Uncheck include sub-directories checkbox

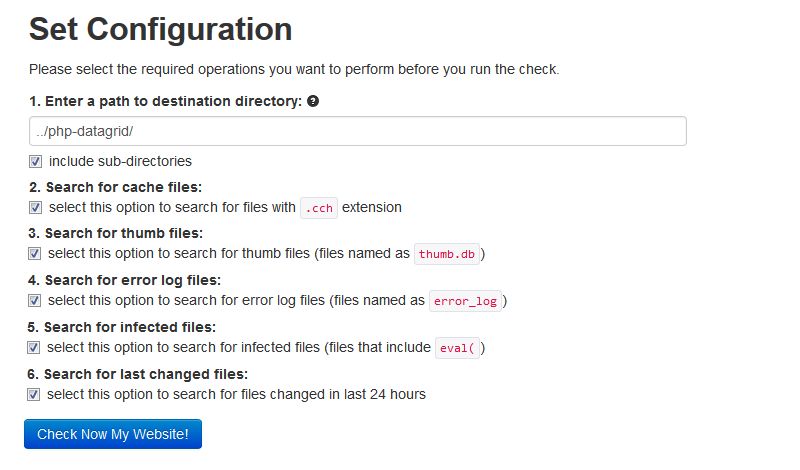(x=35, y=162)
